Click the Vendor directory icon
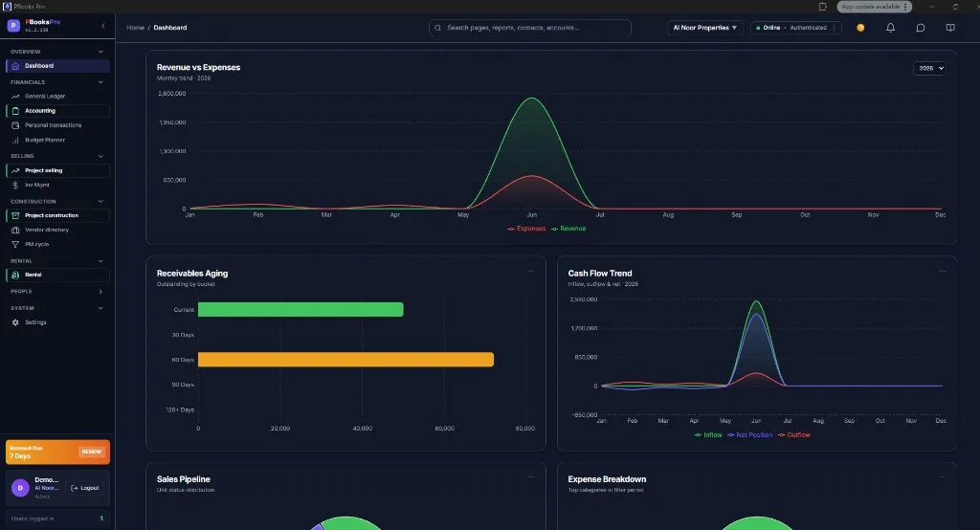Viewport: 980px width, 530px height. coord(15,230)
